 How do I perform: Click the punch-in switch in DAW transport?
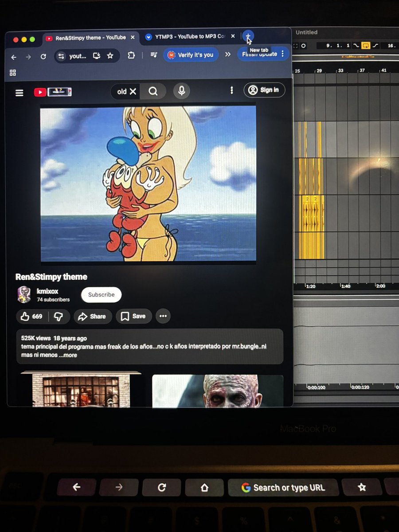356,46
